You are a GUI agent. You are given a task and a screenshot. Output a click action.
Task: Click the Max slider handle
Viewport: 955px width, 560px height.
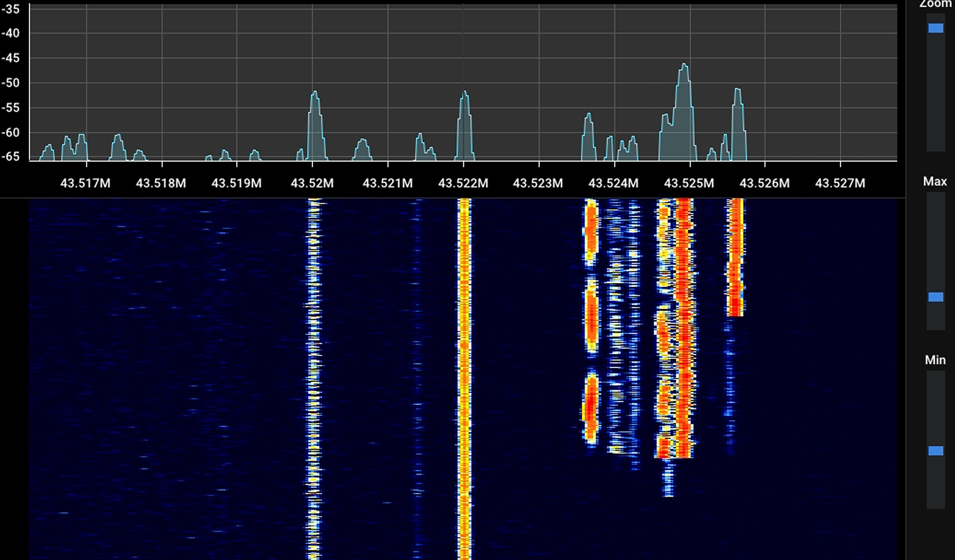pos(935,297)
